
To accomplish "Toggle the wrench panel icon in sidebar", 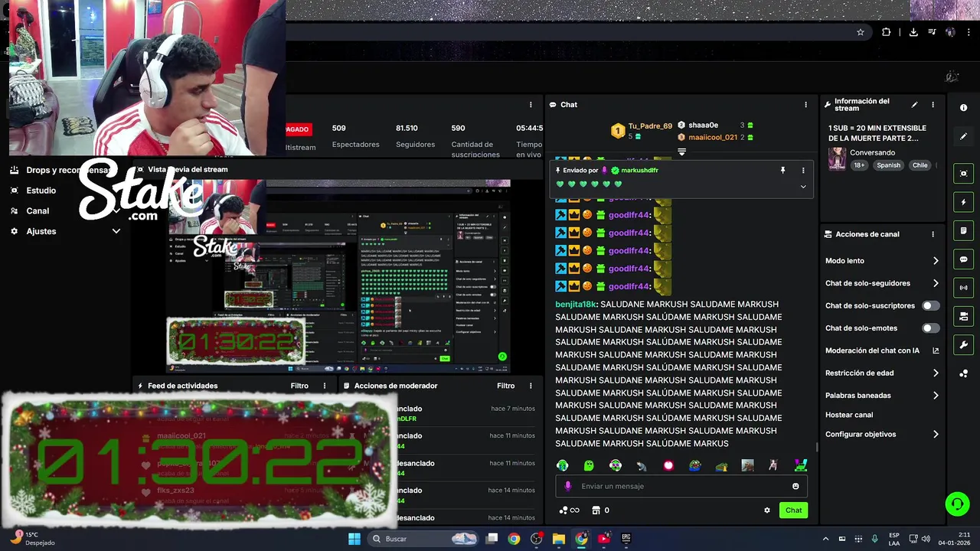I will (x=963, y=344).
